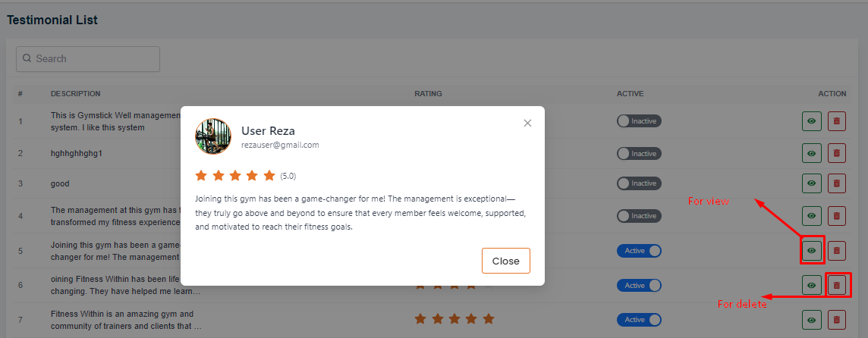Enable the row 3 Inactive toggle
This screenshot has width=868, height=338.
(639, 183)
